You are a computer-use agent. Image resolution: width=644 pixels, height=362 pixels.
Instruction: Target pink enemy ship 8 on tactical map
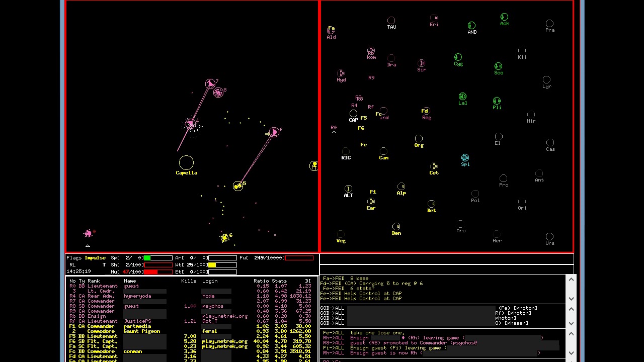218,93
